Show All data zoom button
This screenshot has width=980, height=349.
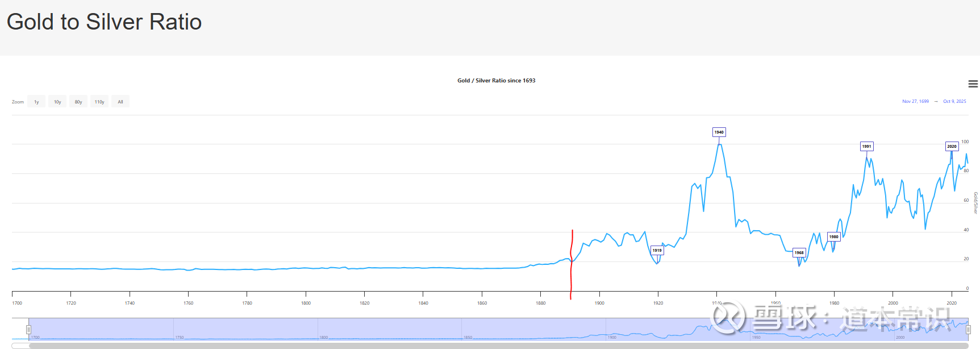tap(120, 102)
